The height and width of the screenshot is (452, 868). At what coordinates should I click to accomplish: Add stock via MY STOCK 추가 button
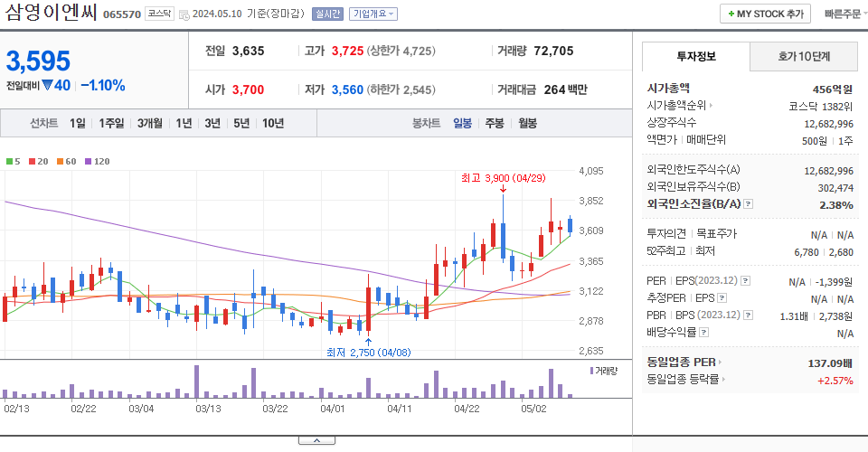(765, 14)
